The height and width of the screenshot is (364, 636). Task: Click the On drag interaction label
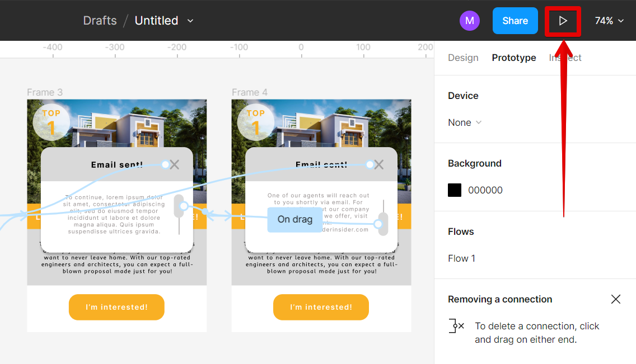(x=294, y=219)
